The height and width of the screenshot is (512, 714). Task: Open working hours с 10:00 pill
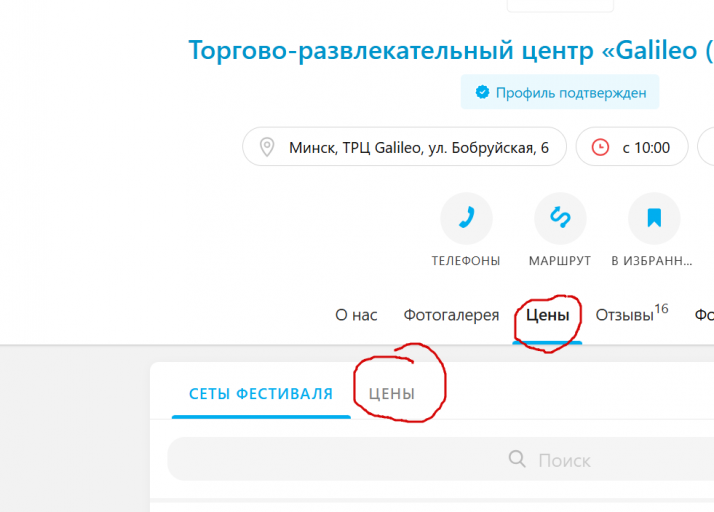click(x=632, y=147)
